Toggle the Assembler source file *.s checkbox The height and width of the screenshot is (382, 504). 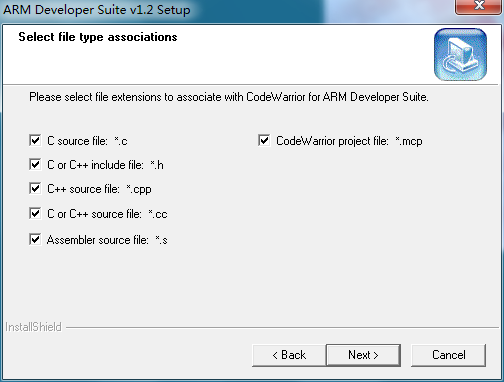(35, 239)
